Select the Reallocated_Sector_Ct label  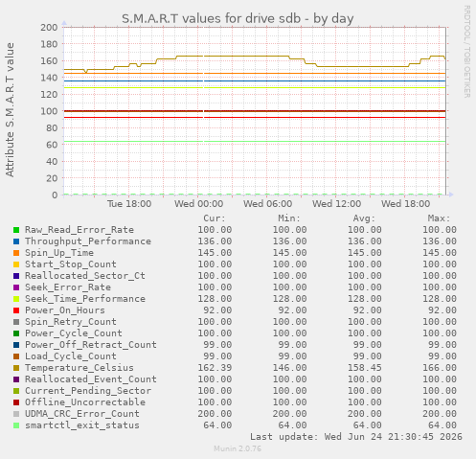[85, 276]
